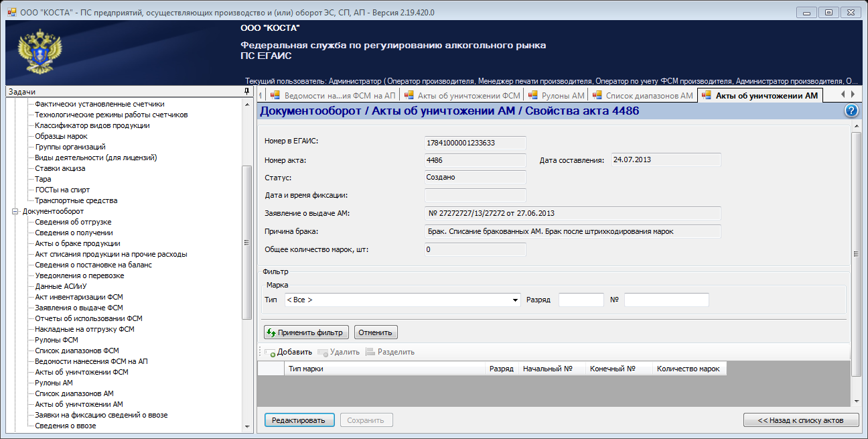
Task: Click the Причина брака field
Action: (573, 231)
